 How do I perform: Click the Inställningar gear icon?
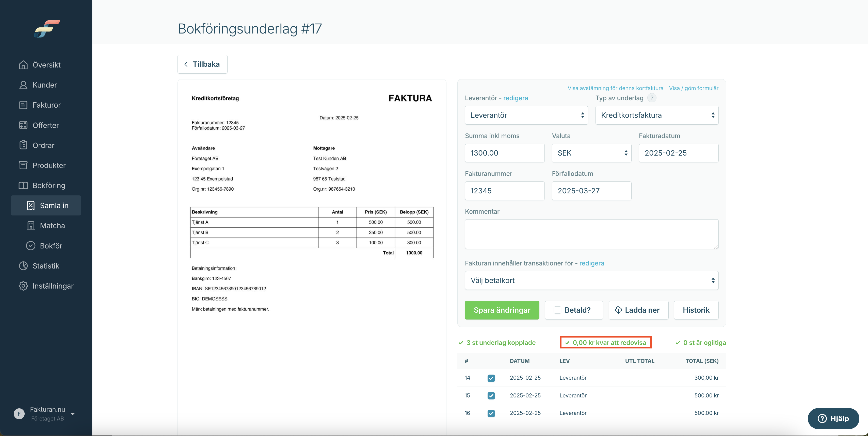coord(23,286)
